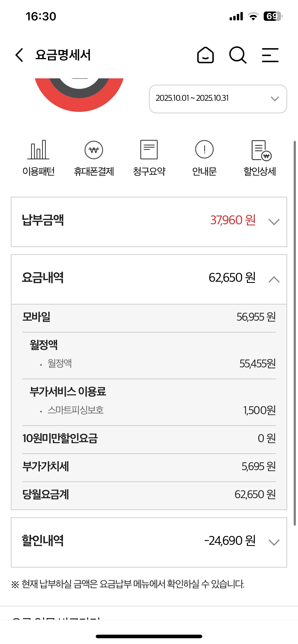This screenshot has height=644, width=298.
Task: Expand the 할인내역 section chevron
Action: coord(274,542)
